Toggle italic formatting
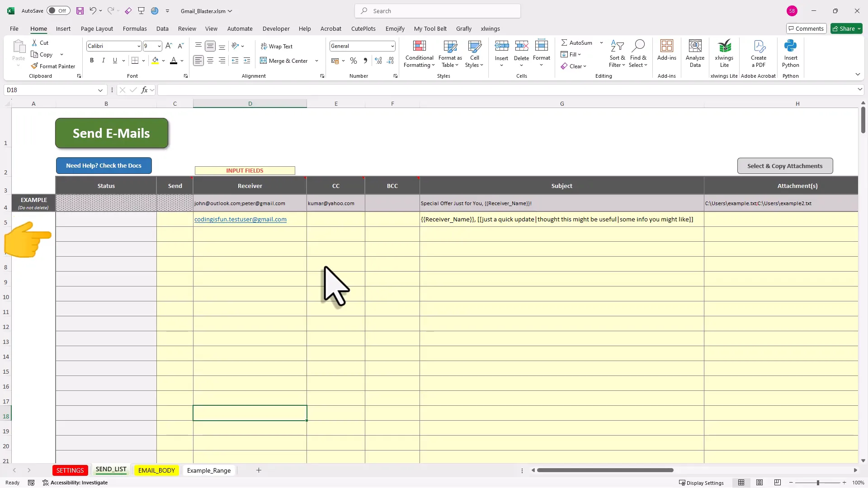 103,60
